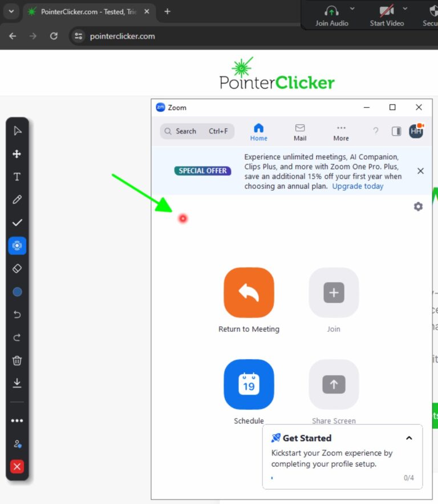Select the mouse pointer tool in annotation toolbar
Image resolution: width=438 pixels, height=504 pixels.
(x=17, y=131)
